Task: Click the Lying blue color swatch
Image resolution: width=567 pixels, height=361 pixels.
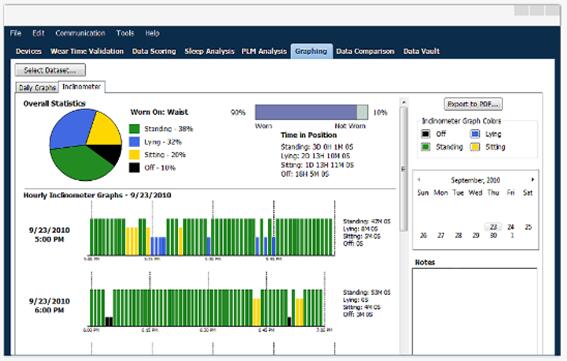Action: [x=475, y=134]
